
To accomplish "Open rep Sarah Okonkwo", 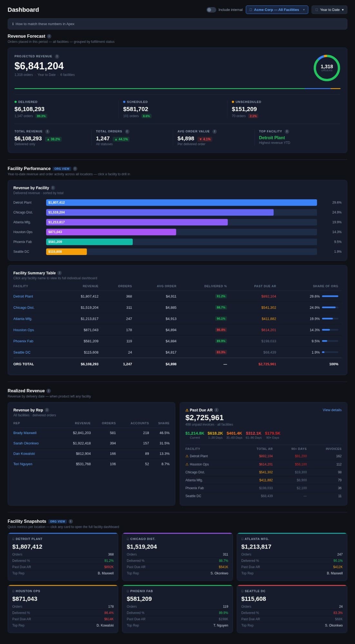I will click(x=26, y=443).
